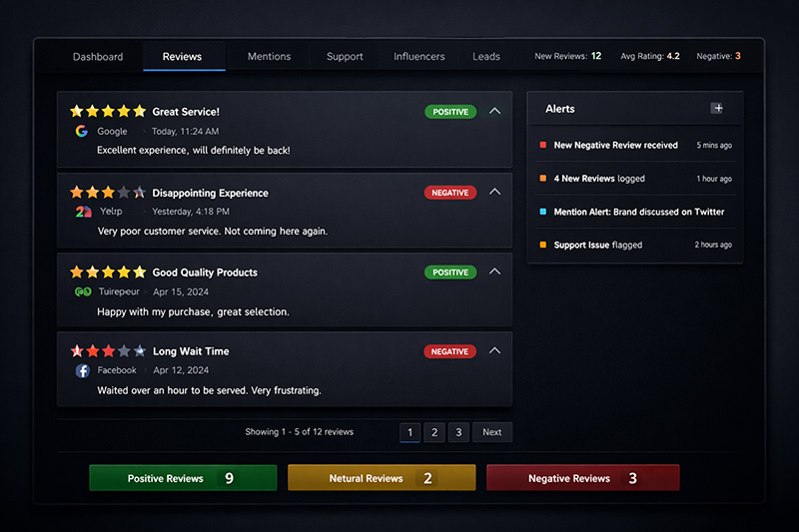
Task: Click the 5 mins ago alert time
Action: 714,145
